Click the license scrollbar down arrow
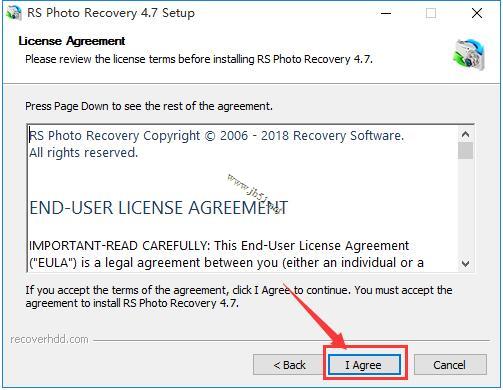503x390 pixels. (x=465, y=264)
